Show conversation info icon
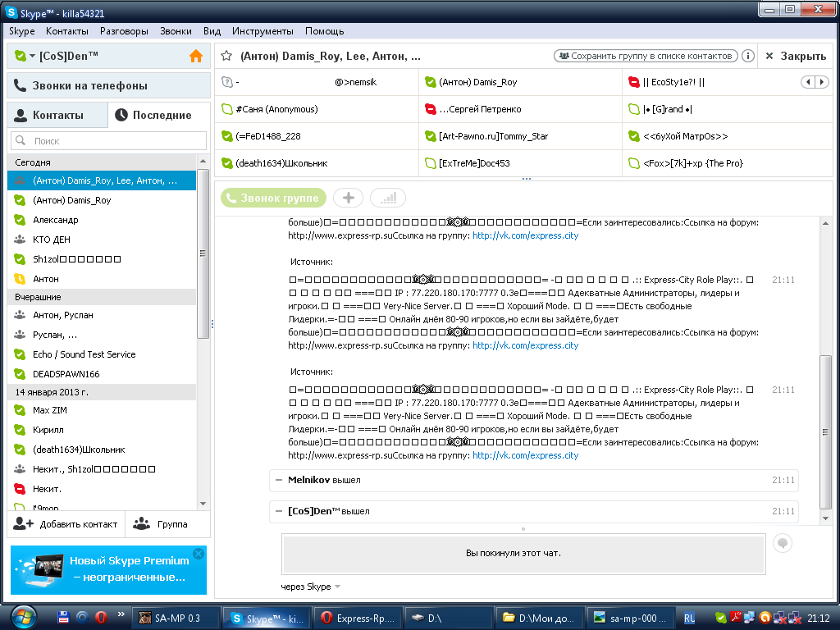This screenshot has height=630, width=840. coord(748,56)
